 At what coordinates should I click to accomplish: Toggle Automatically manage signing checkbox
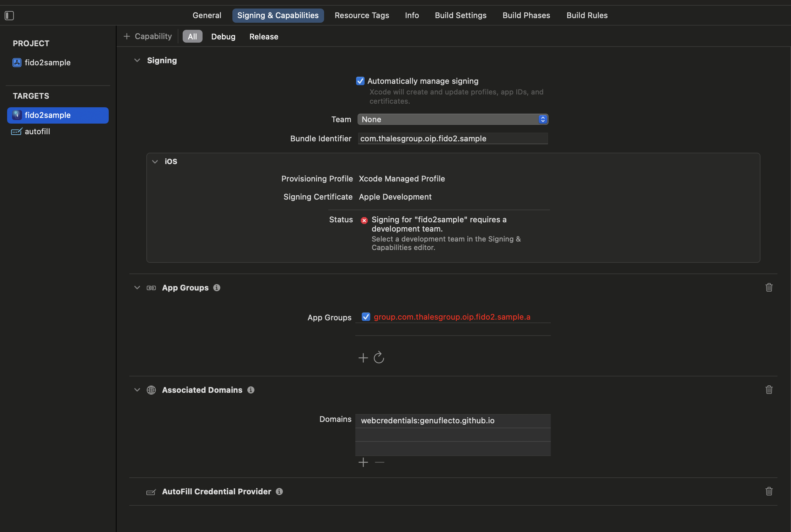[x=360, y=81]
